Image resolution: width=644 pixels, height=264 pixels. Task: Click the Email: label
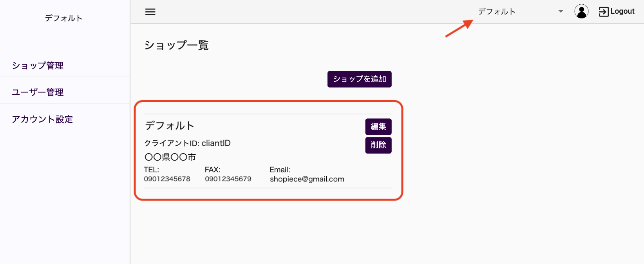click(x=280, y=170)
